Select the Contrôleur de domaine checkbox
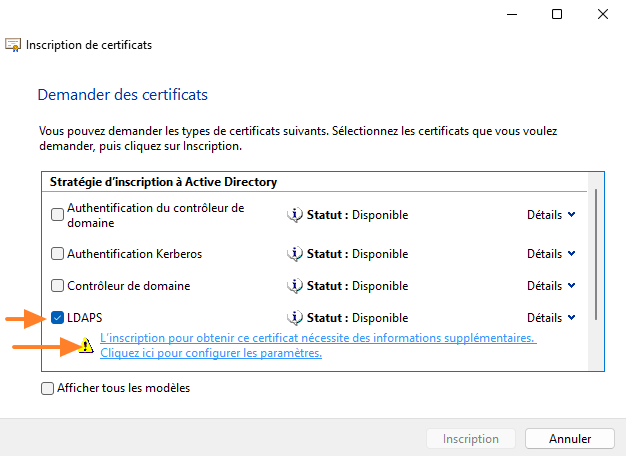The height and width of the screenshot is (456, 626). (58, 286)
